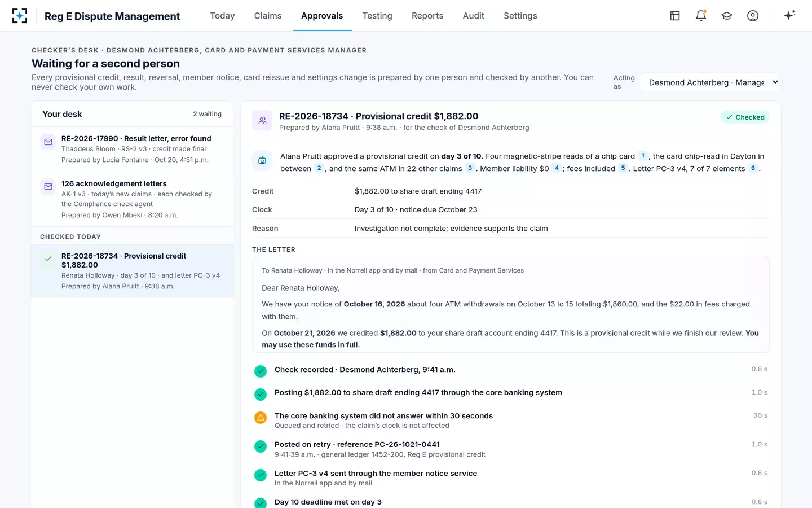Click the checkmark icon beside RE-2026-18734 in list
The width and height of the screenshot is (812, 508).
click(48, 259)
